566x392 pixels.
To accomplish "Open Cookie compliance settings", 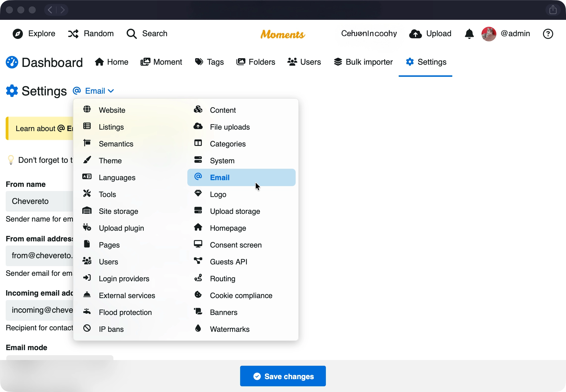I will coord(241,296).
